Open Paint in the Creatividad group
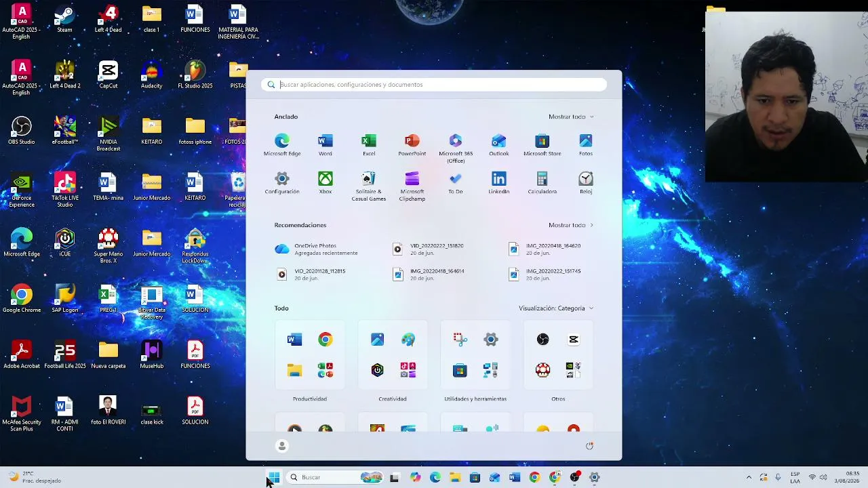 click(x=408, y=340)
